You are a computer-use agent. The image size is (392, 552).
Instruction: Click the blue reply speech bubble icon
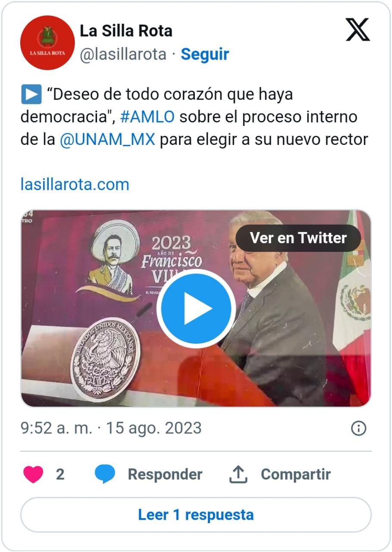(105, 474)
